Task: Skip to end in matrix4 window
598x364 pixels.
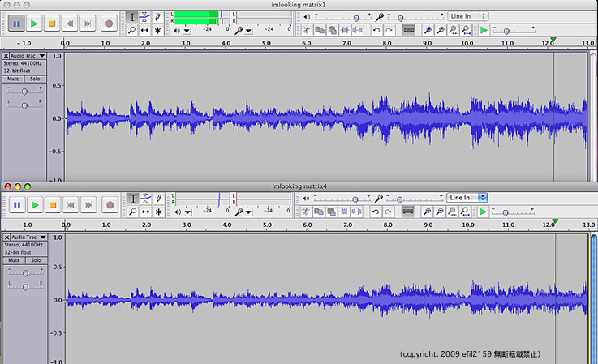Action: coord(88,205)
